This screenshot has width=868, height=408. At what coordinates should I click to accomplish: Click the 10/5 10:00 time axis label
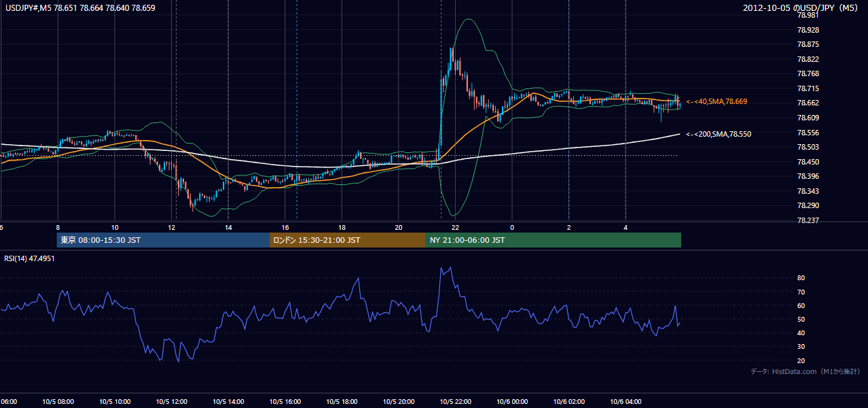pos(115,401)
